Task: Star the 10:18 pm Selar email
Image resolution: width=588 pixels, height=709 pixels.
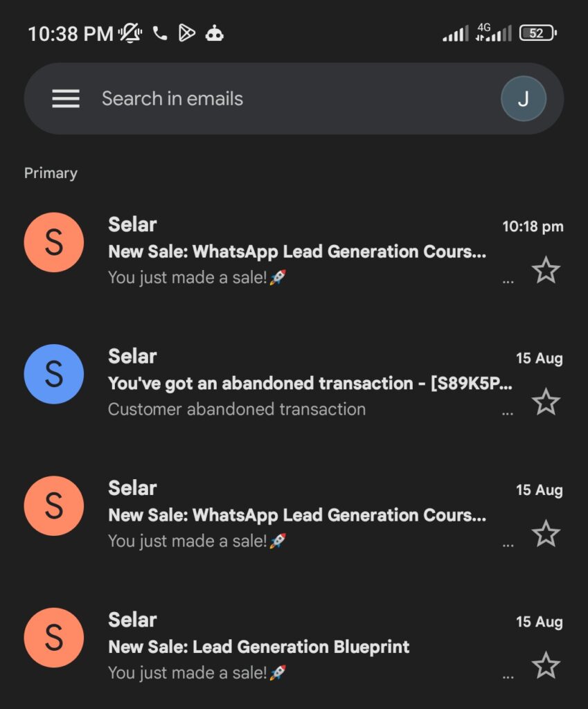Action: [546, 269]
